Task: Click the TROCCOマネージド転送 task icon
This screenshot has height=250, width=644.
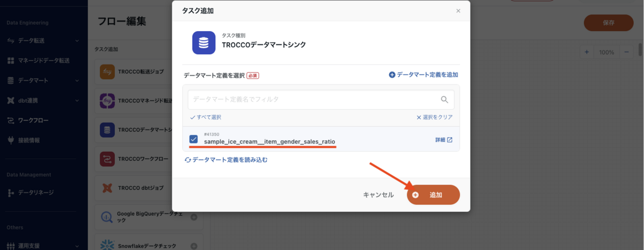Action: click(108, 101)
